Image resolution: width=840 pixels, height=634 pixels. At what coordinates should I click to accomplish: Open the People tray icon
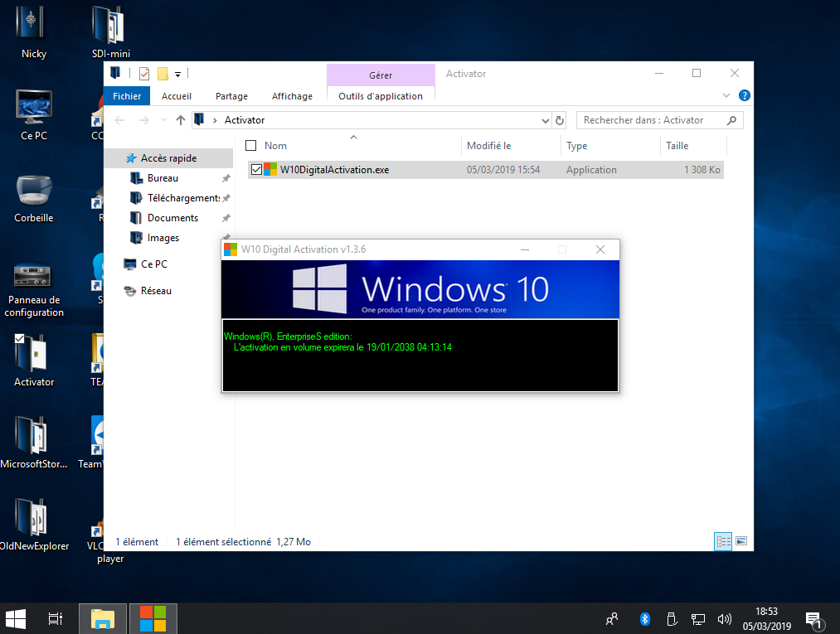tap(612, 619)
